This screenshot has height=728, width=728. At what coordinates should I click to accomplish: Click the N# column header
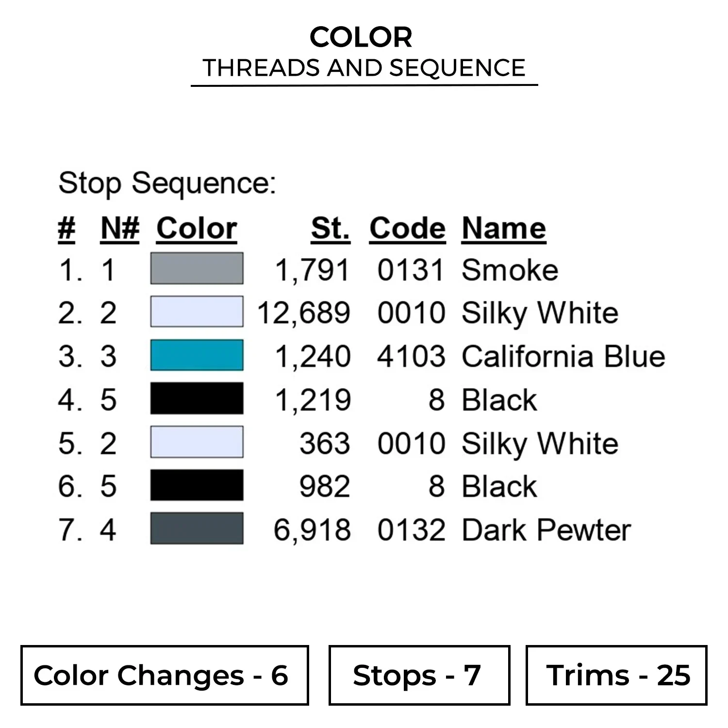pos(120,228)
